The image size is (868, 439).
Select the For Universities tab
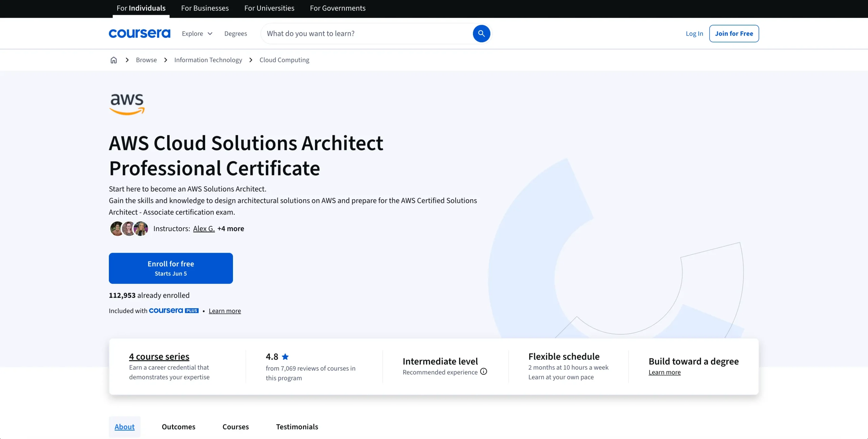[269, 8]
